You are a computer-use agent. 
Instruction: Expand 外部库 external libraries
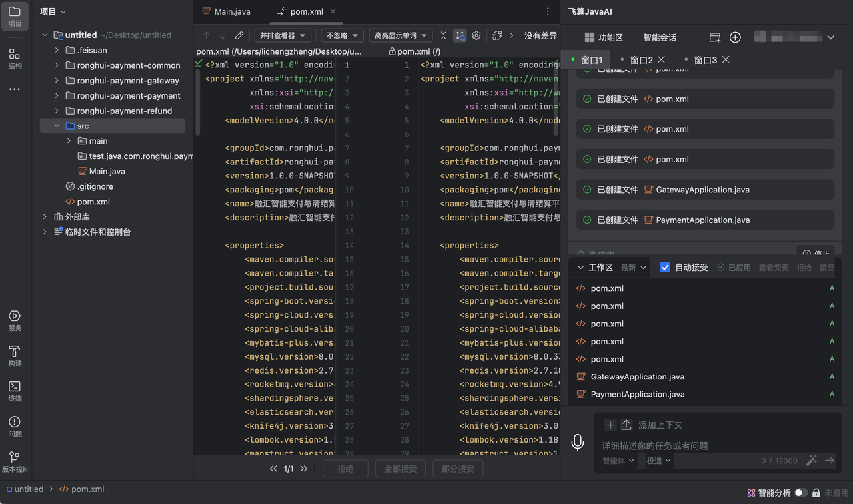click(x=45, y=217)
